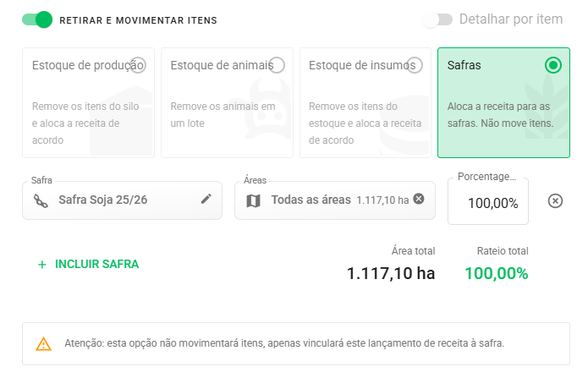Select the 'Estoque de animais' radio button
This screenshot has width=588, height=378.
[x=277, y=65]
